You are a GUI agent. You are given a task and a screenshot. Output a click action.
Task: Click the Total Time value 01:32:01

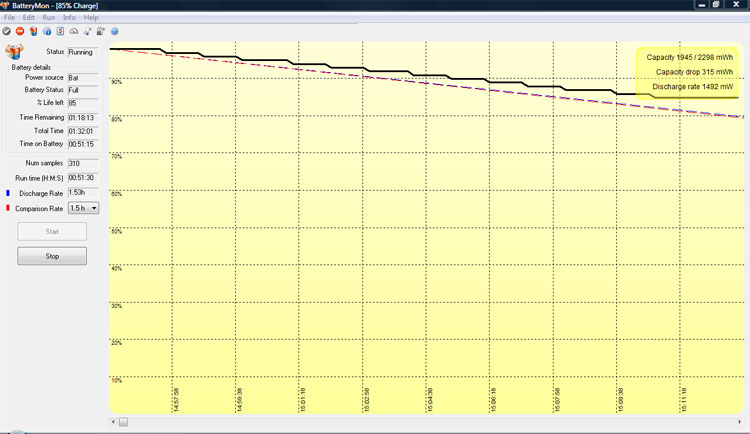click(83, 131)
